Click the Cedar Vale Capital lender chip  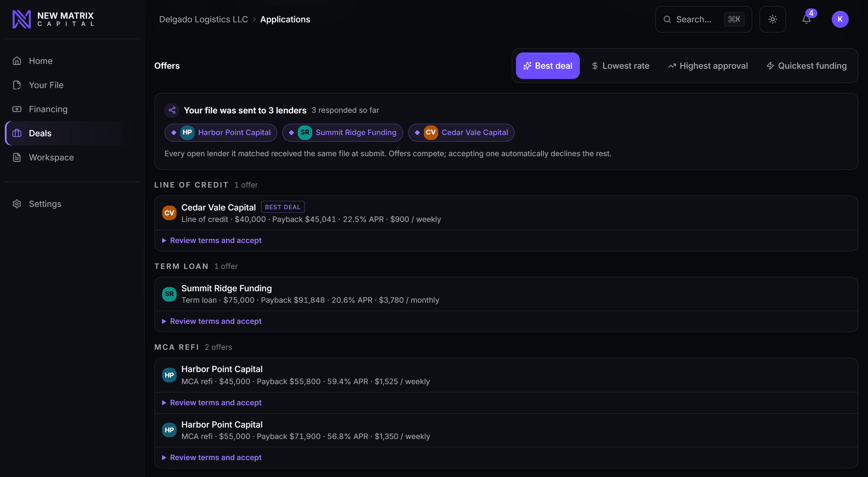coord(461,132)
